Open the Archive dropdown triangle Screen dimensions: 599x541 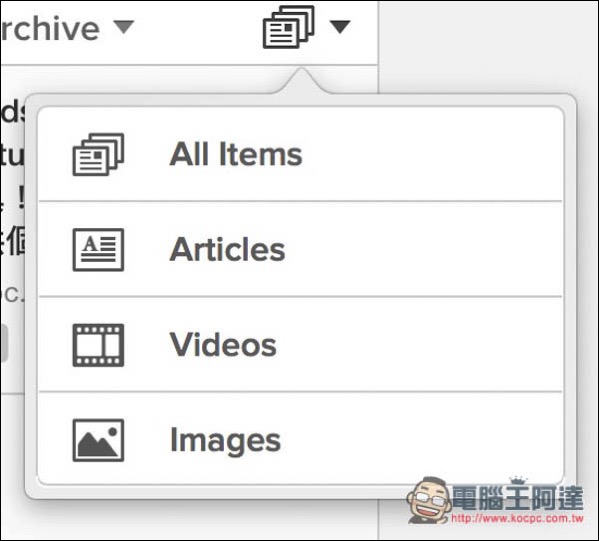124,27
